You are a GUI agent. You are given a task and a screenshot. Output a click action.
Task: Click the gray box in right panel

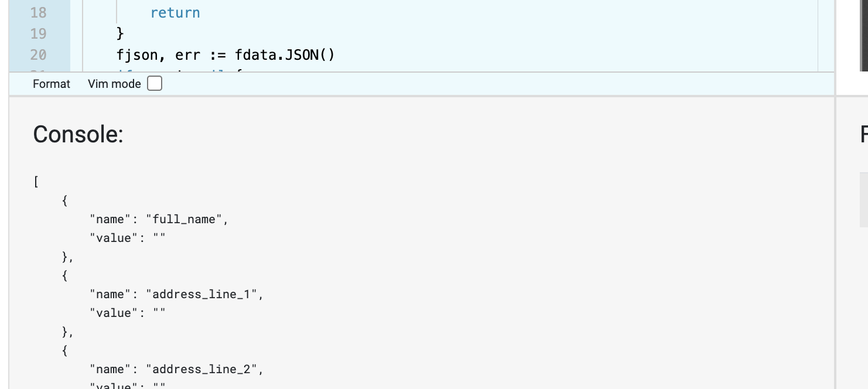coord(863,199)
